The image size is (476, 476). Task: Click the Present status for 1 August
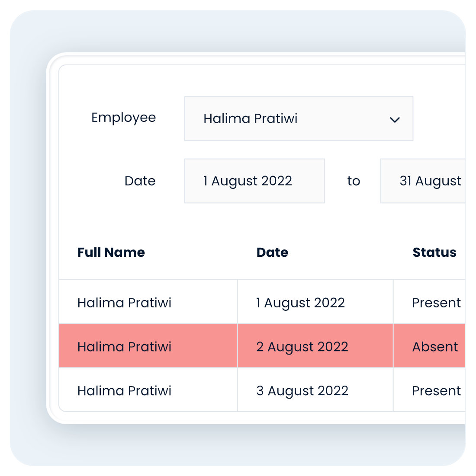coord(436,303)
